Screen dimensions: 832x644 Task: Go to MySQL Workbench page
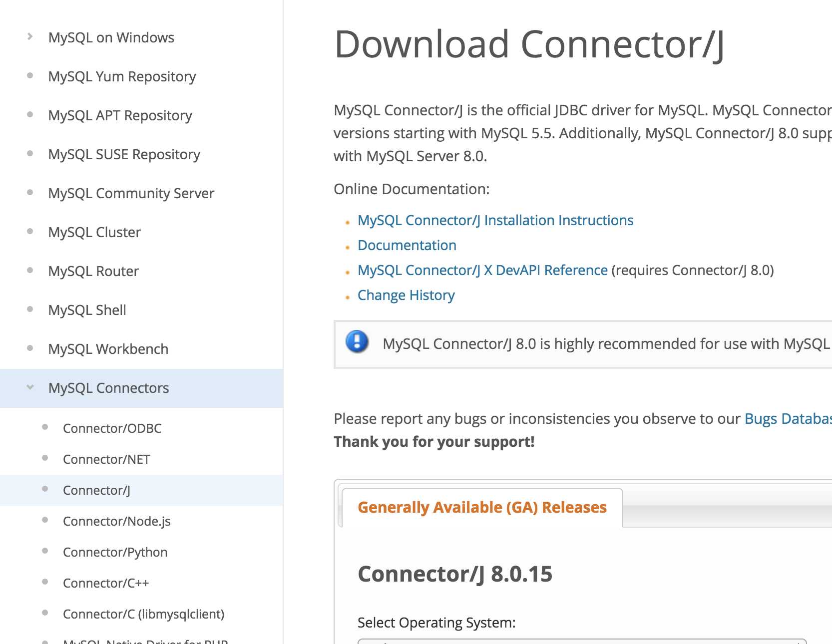pyautogui.click(x=108, y=349)
